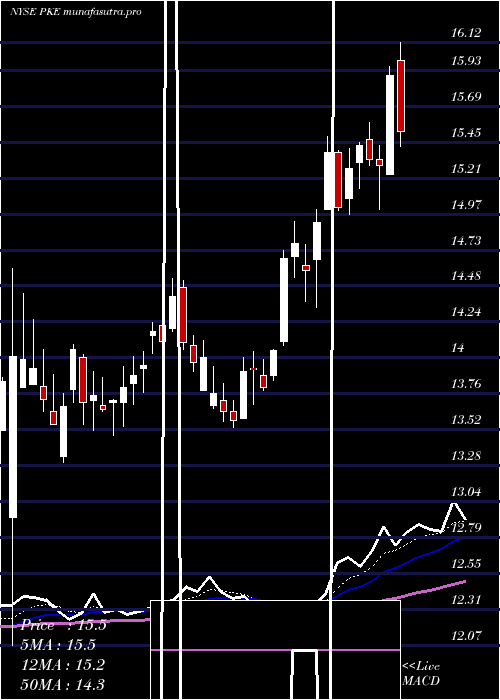Click the last red candlestick near 15.93
500x700 pixels.
tap(401, 96)
